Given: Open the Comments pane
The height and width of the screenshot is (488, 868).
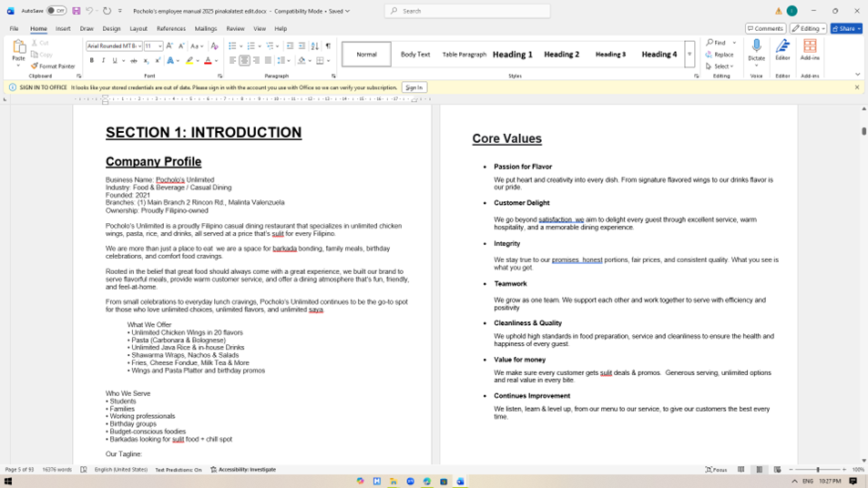Looking at the screenshot, I should click(x=766, y=29).
